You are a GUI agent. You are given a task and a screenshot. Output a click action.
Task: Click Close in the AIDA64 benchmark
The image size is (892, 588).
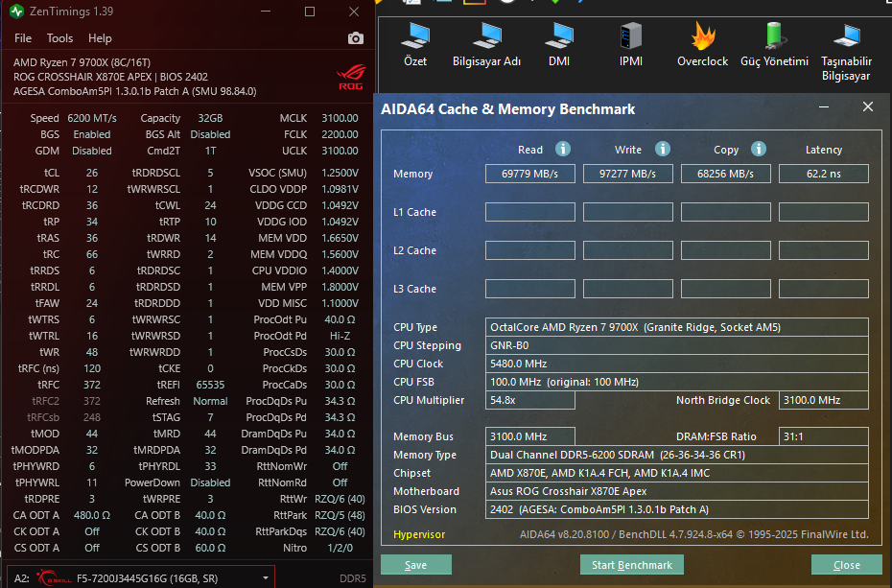[x=847, y=565]
